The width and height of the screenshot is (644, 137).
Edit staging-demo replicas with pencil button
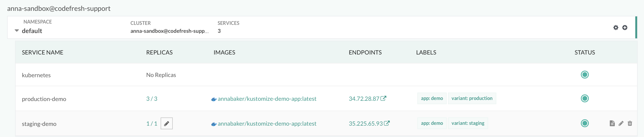(166, 124)
